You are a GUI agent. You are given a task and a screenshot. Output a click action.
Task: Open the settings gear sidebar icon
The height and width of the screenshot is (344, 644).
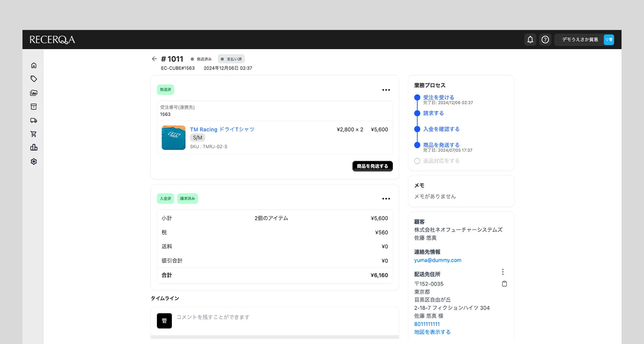(x=34, y=162)
